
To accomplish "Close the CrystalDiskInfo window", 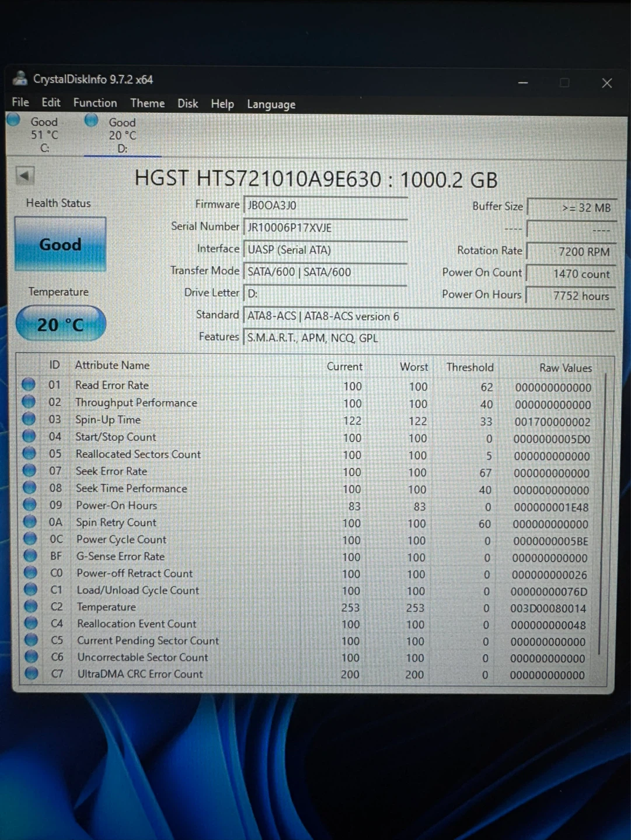I will [607, 83].
